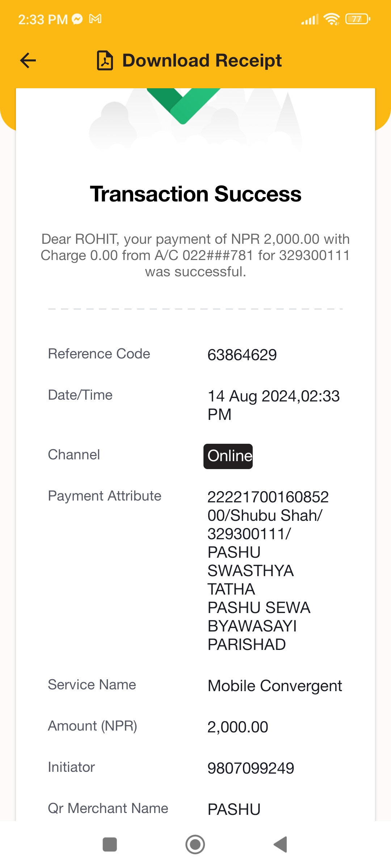Tap the Payment Attribute details text
Image resolution: width=391 pixels, height=868 pixels.
[x=268, y=570]
